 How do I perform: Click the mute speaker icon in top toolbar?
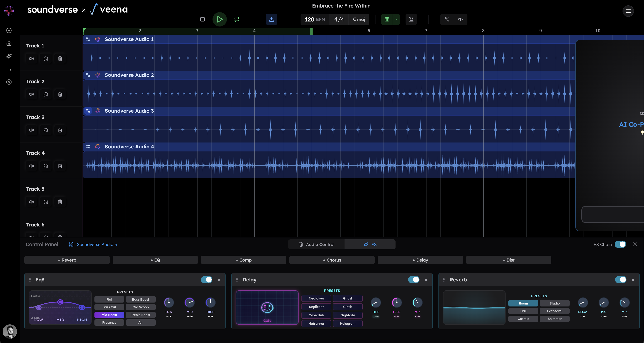tap(460, 19)
